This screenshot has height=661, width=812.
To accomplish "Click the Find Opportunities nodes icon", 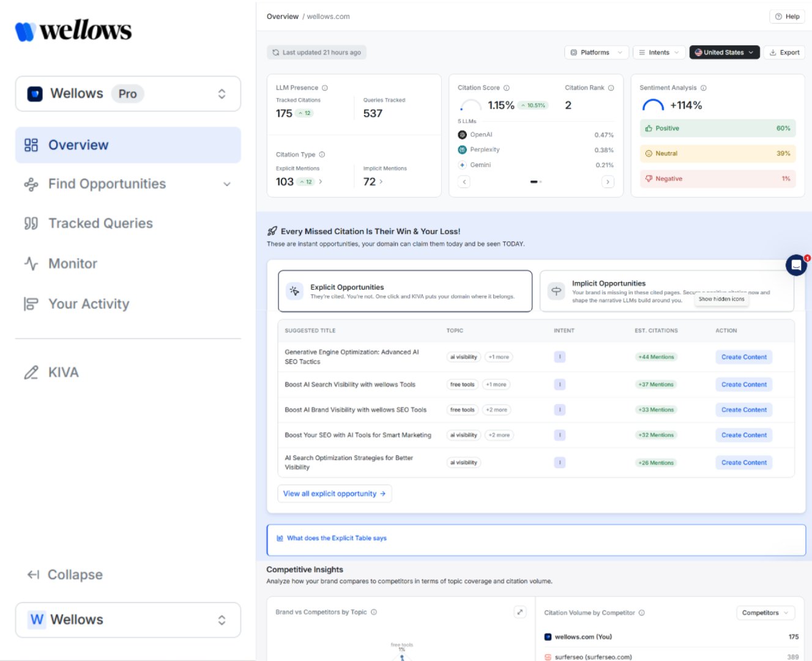I will click(31, 184).
